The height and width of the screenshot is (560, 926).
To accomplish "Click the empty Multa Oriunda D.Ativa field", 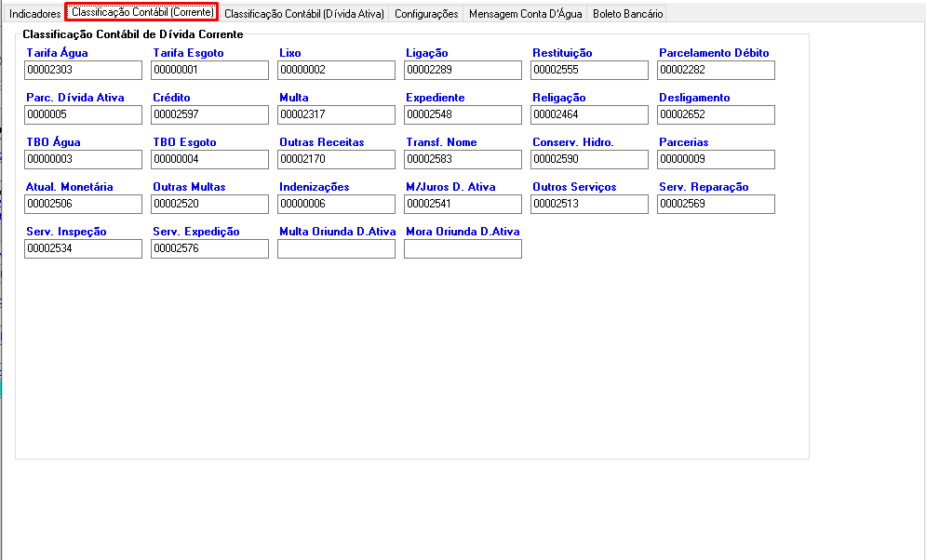I will (336, 249).
